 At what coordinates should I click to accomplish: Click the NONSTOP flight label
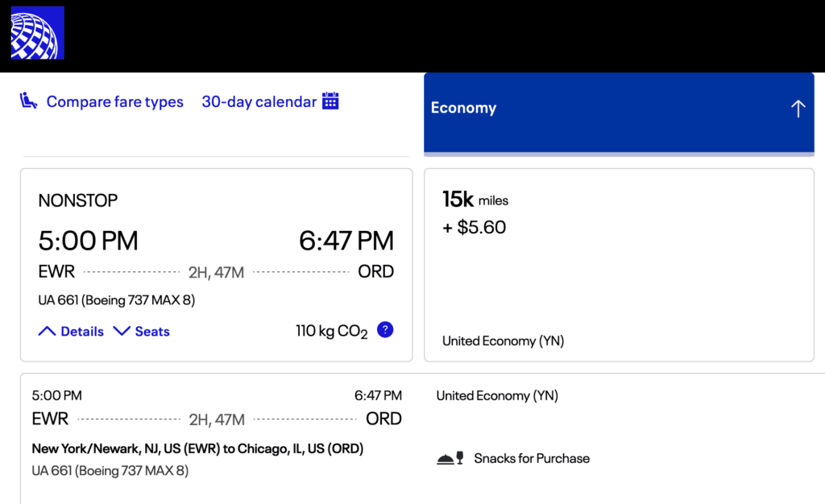click(78, 200)
